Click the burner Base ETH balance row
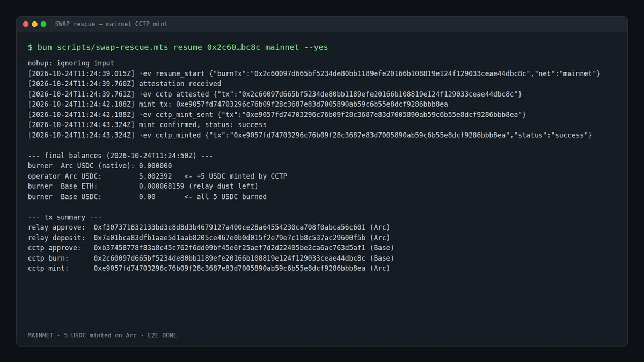Screen dimensions: 644x362 [x=143, y=187]
